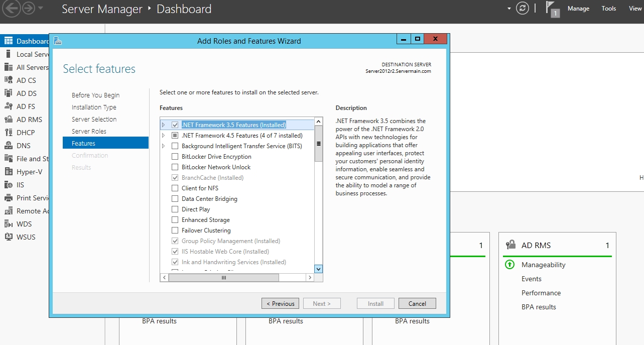Click the Dashboard grid icon in sidebar

click(9, 41)
